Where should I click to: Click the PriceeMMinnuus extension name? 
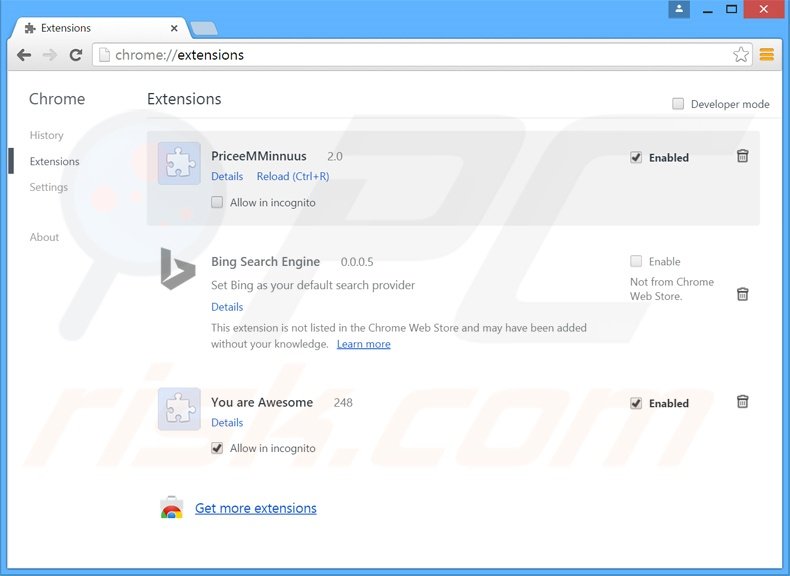[x=258, y=156]
